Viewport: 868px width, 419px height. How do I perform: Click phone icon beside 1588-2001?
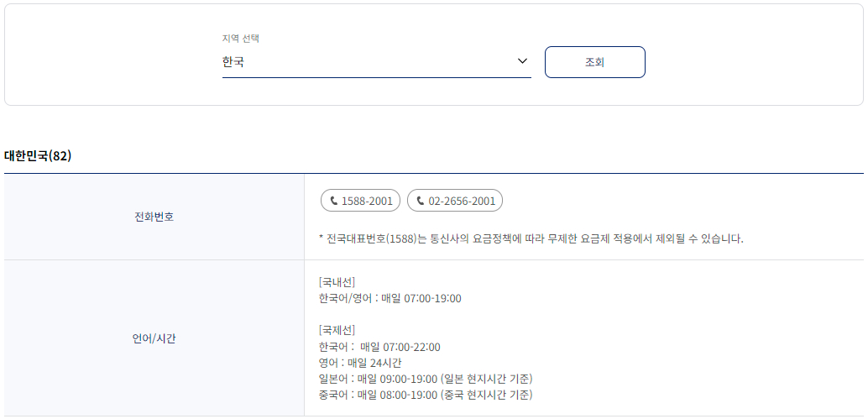(333, 201)
